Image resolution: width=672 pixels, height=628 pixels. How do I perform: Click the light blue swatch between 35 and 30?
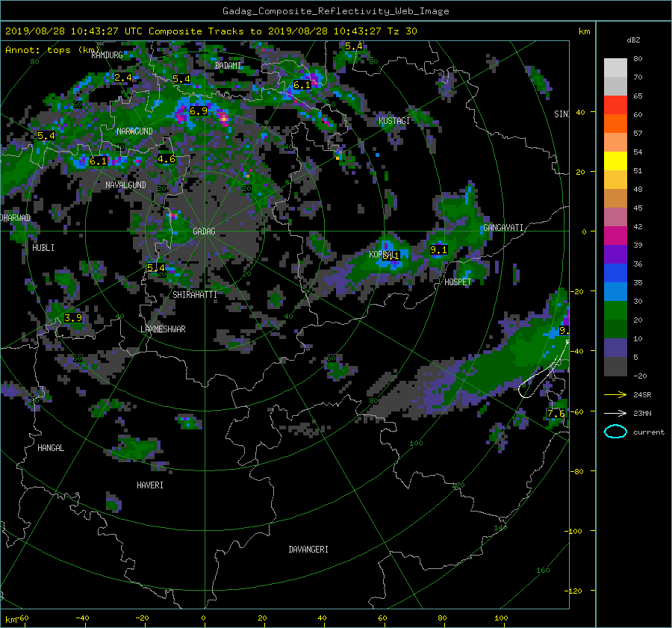(x=615, y=292)
